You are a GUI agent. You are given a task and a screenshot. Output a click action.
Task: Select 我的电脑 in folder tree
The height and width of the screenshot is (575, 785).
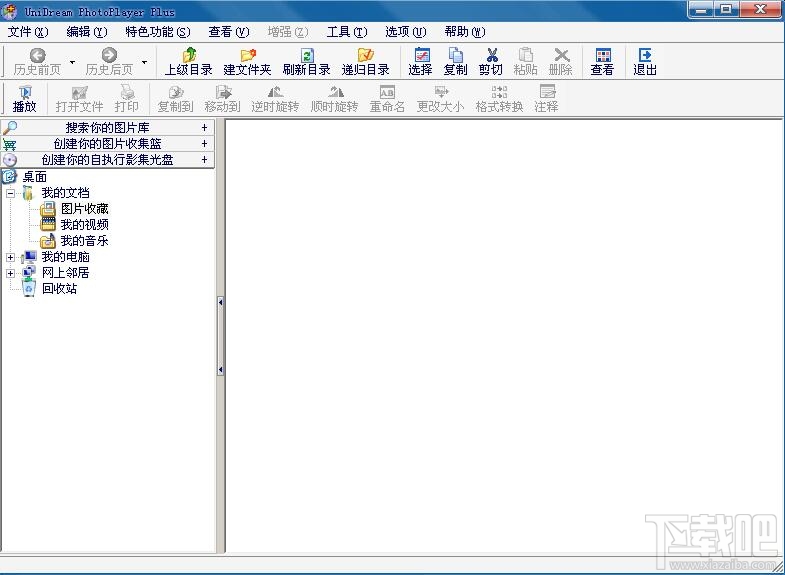(66, 257)
